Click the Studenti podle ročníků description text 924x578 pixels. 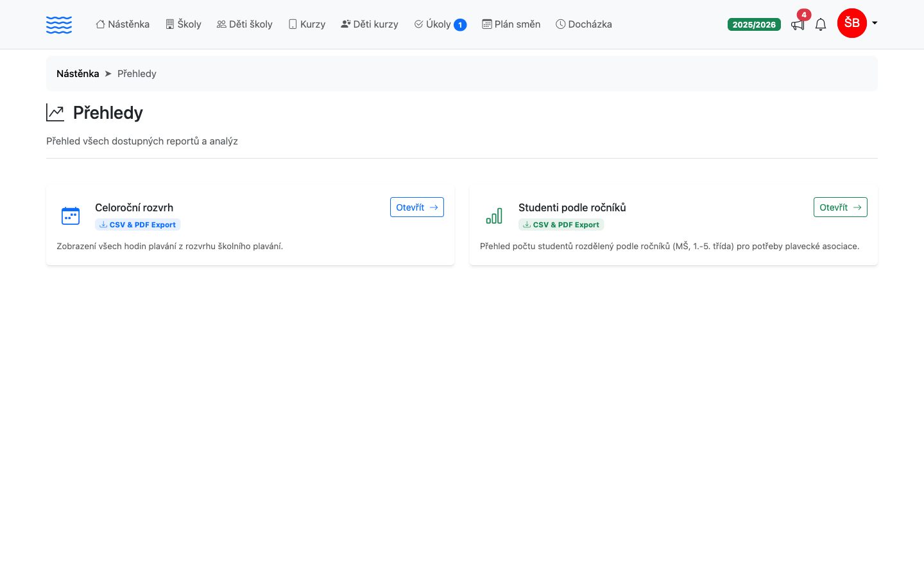[669, 246]
